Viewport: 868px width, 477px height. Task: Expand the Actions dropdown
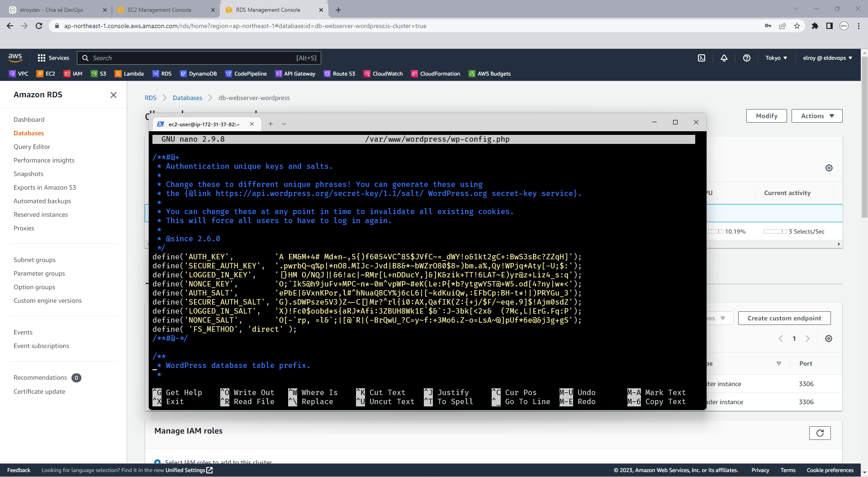pyautogui.click(x=817, y=116)
